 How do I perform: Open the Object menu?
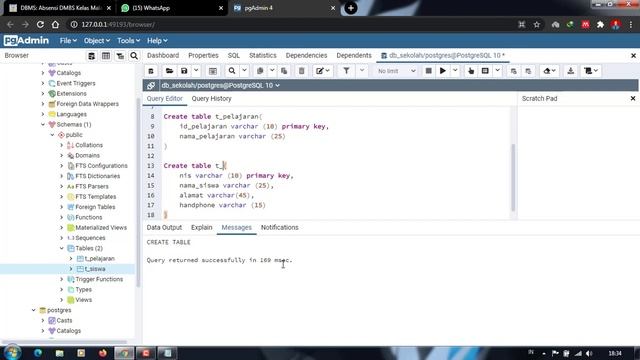[97, 41]
